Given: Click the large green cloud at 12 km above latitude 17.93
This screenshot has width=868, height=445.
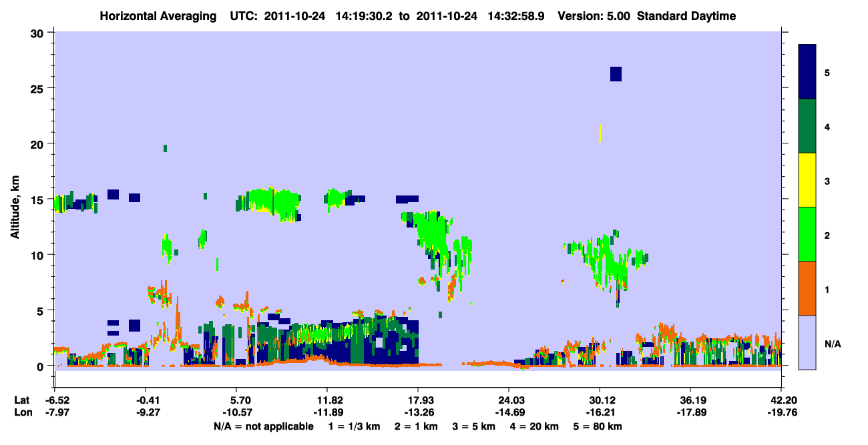Looking at the screenshot, I should [x=433, y=230].
